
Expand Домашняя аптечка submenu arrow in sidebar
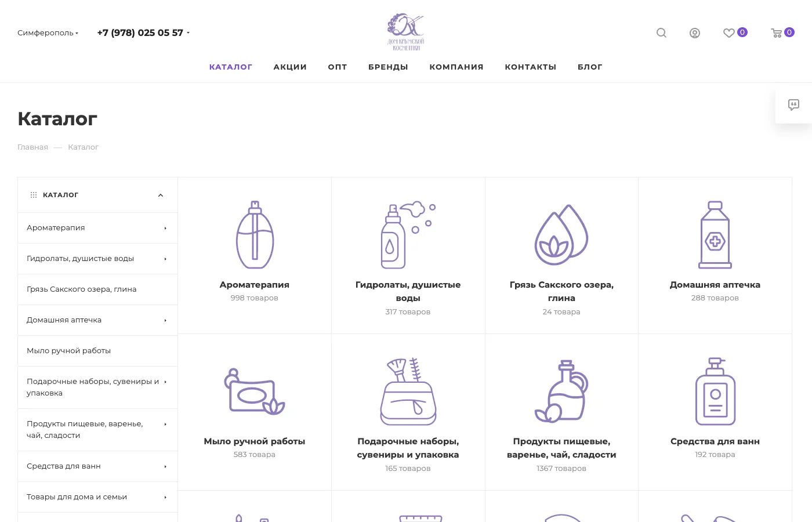click(x=165, y=321)
